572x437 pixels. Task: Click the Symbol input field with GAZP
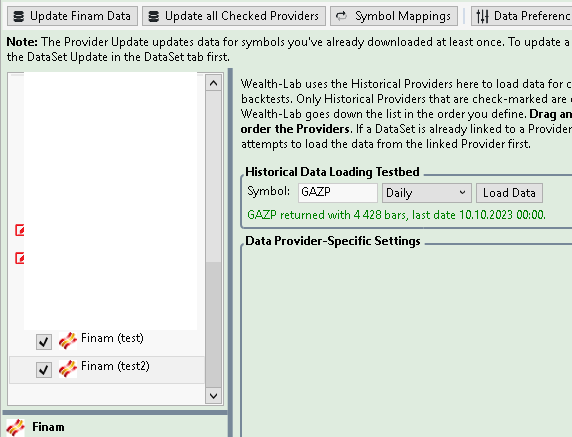point(337,193)
